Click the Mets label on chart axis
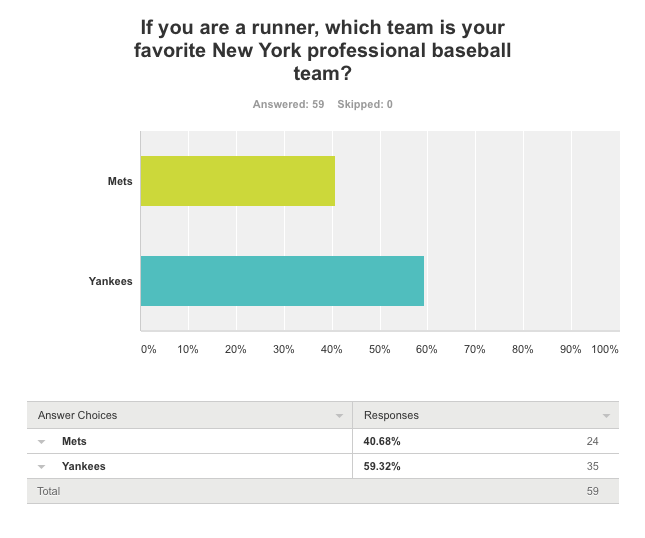The width and height of the screenshot is (645, 538). pos(120,181)
